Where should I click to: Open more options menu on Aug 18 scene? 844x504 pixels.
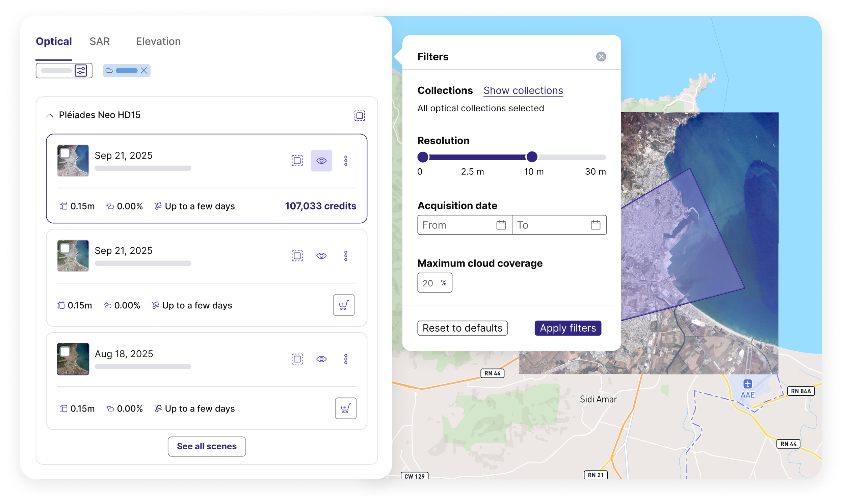tap(346, 359)
